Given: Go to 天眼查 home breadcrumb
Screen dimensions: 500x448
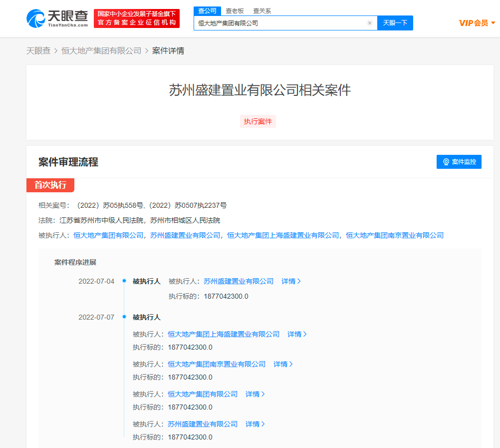Looking at the screenshot, I should click(38, 50).
